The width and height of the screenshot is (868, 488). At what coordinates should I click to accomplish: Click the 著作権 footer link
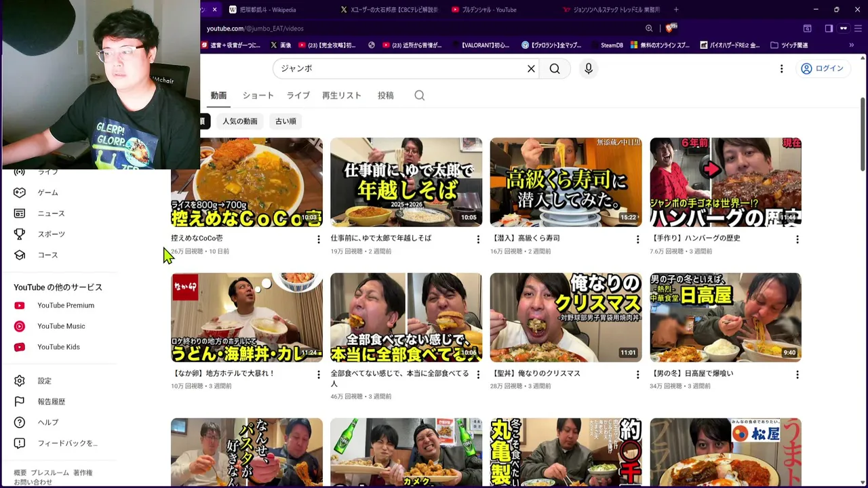click(83, 473)
